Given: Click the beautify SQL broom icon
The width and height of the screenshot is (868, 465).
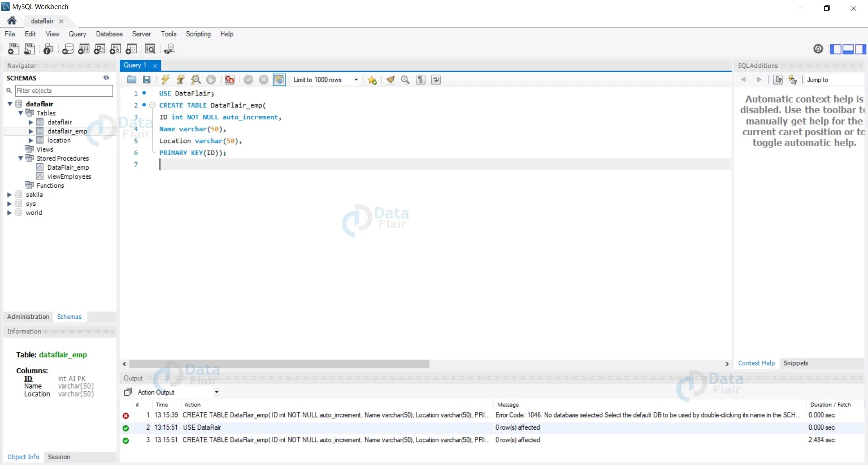Looking at the screenshot, I should tap(391, 80).
